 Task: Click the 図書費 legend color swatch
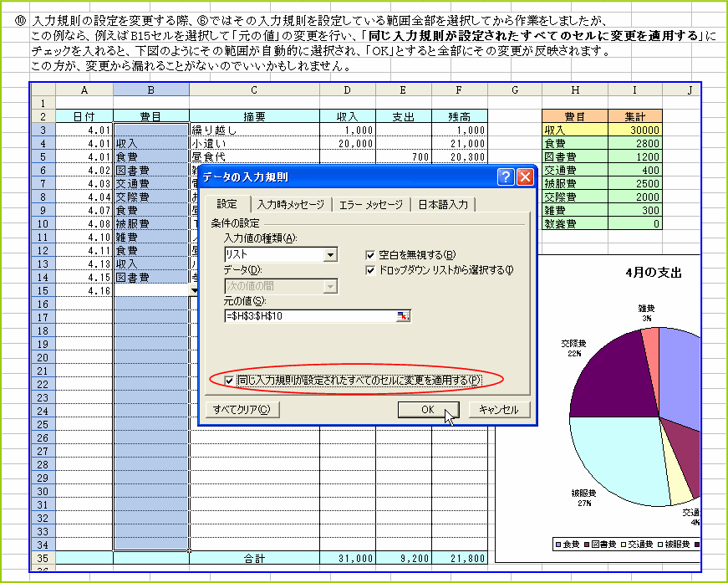point(587,544)
